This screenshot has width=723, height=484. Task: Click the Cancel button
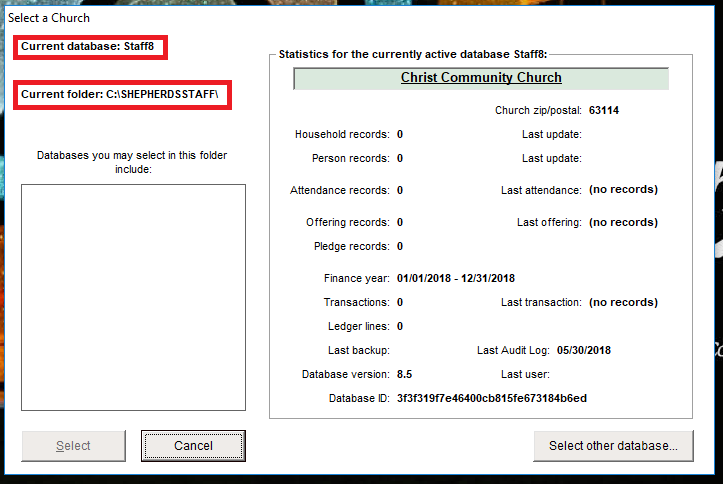coord(193,446)
